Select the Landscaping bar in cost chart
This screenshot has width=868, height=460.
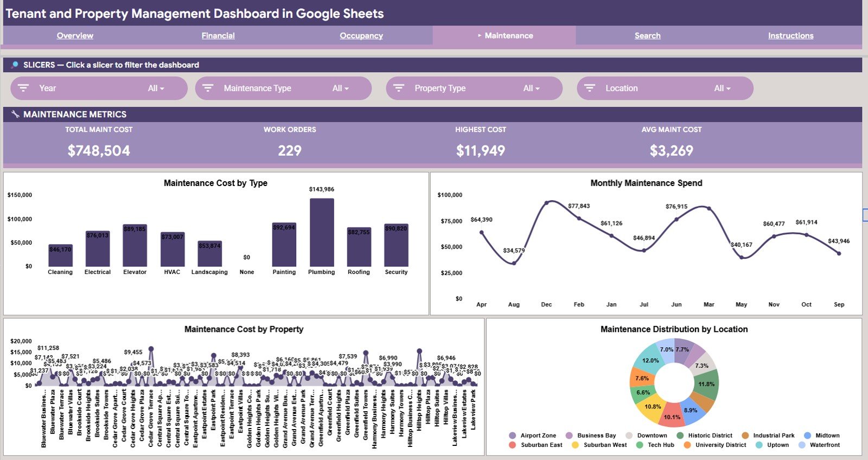click(210, 253)
